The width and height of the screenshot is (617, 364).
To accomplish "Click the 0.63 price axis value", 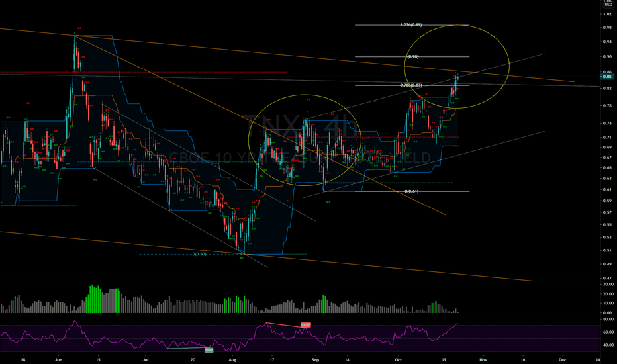I will (x=607, y=178).
